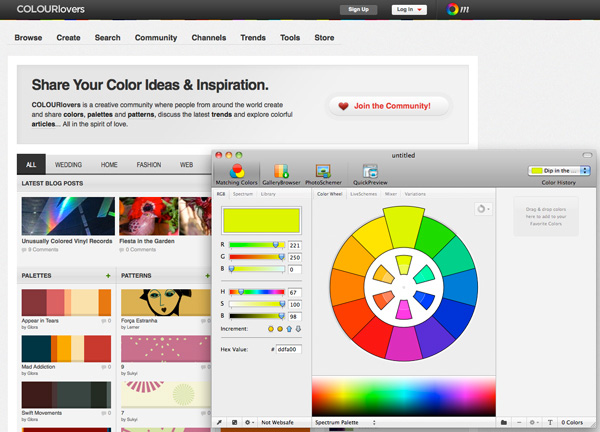This screenshot has width=600, height=432.
Task: Open the Fiesta in the Garden post
Action: coord(147,241)
